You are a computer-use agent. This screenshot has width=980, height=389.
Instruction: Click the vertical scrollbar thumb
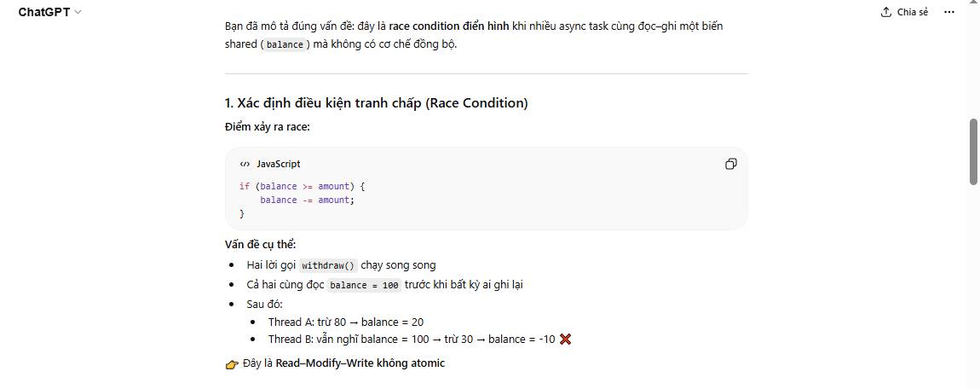(x=974, y=151)
